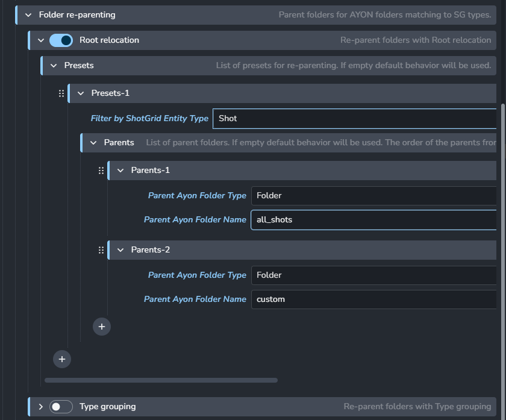Expand the Type grouping section
Viewport: 506px width, 420px height.
pos(41,407)
